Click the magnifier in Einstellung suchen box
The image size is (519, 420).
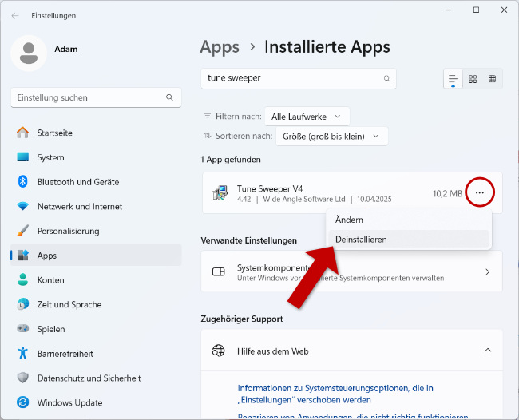click(x=169, y=97)
